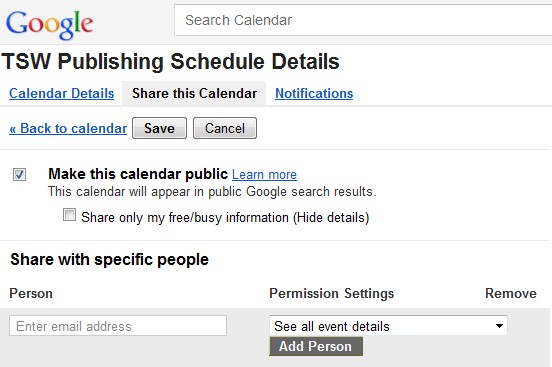The height and width of the screenshot is (367, 552).
Task: Click the Permission Settings column header
Action: (x=332, y=293)
